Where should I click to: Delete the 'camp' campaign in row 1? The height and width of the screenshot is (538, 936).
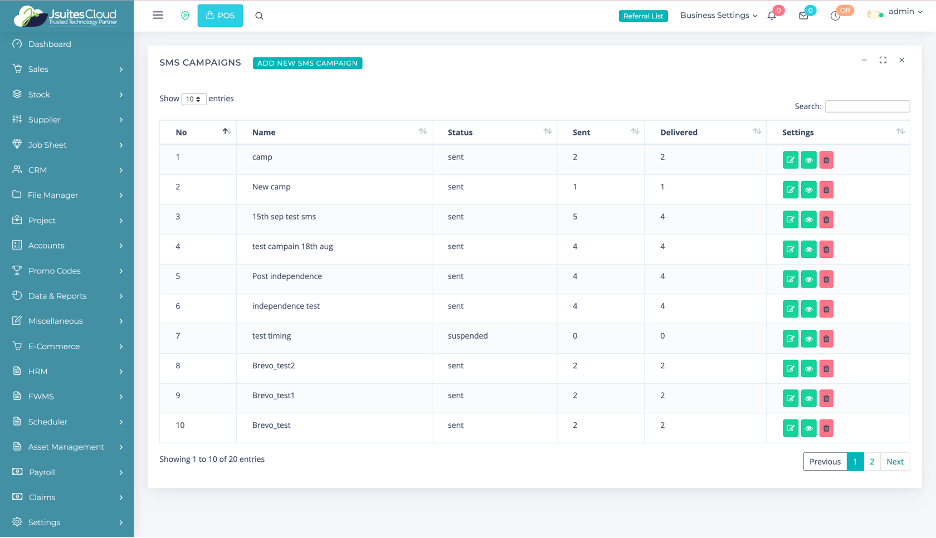click(x=826, y=160)
